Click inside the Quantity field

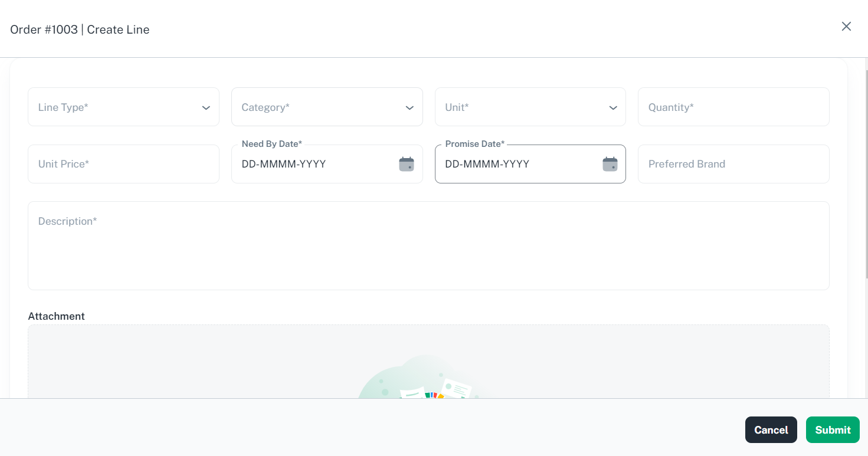(733, 107)
